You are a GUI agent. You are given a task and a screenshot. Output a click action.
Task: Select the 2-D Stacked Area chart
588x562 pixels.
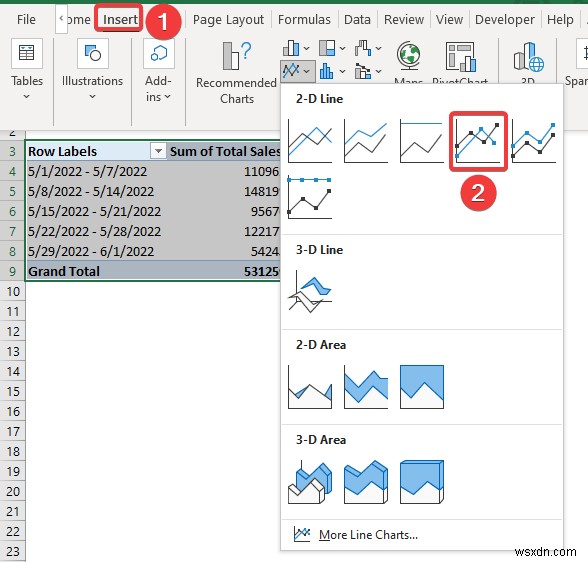tap(366, 387)
